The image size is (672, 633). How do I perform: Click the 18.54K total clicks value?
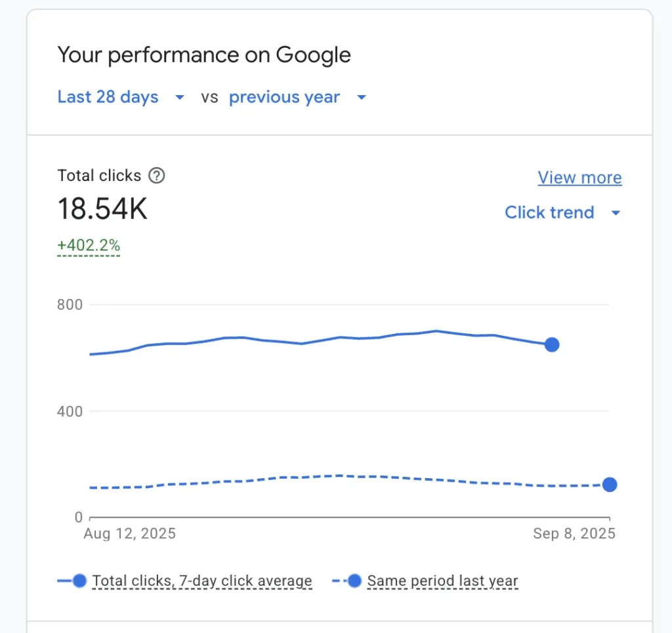102,210
